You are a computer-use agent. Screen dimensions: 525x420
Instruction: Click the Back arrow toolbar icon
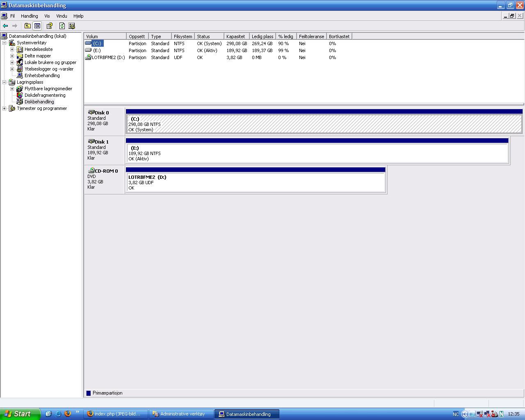click(x=5, y=26)
